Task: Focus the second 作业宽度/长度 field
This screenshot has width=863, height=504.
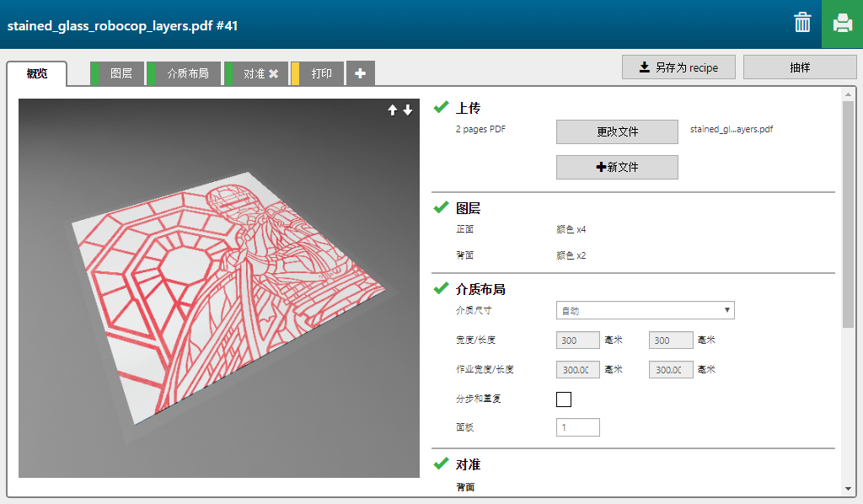Action: 671,369
